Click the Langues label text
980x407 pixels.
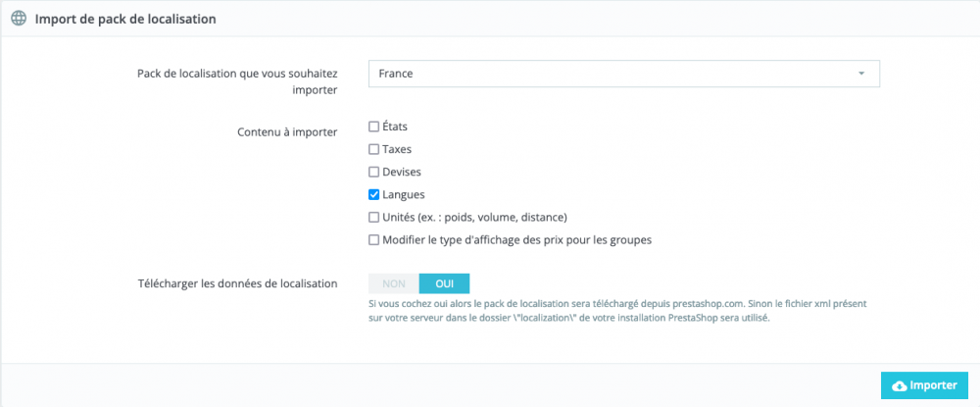point(403,194)
